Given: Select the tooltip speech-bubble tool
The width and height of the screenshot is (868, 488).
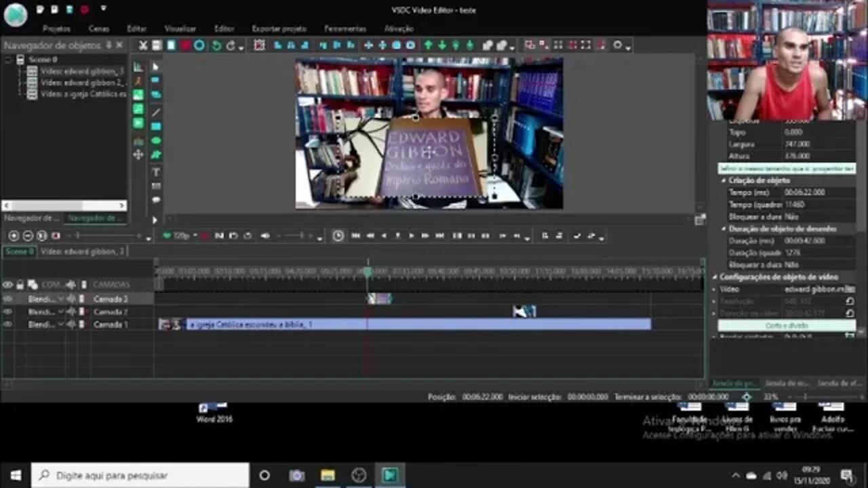Looking at the screenshot, I should coord(155,200).
